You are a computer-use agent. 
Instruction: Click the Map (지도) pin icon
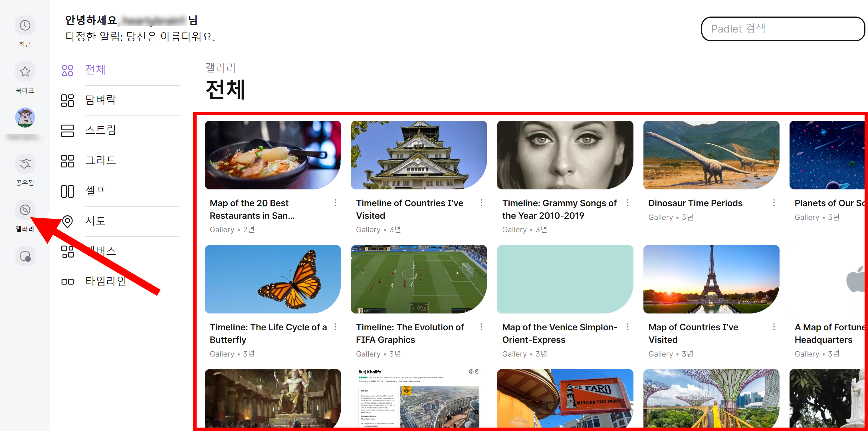click(x=67, y=221)
